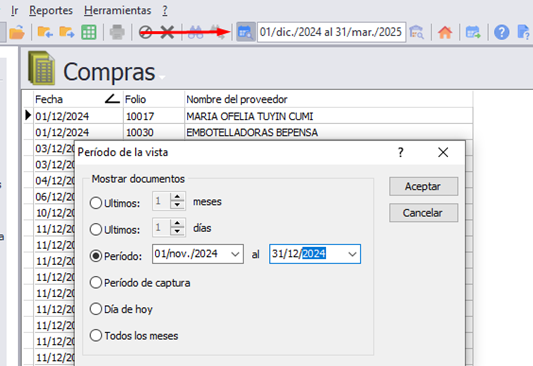Increase the días spinner value
533x366 pixels.
click(177, 223)
